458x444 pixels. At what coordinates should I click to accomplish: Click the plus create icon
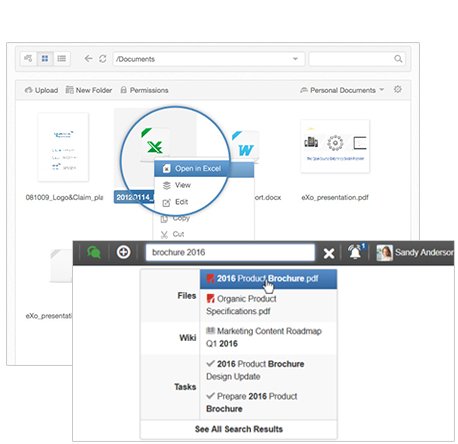click(x=123, y=252)
